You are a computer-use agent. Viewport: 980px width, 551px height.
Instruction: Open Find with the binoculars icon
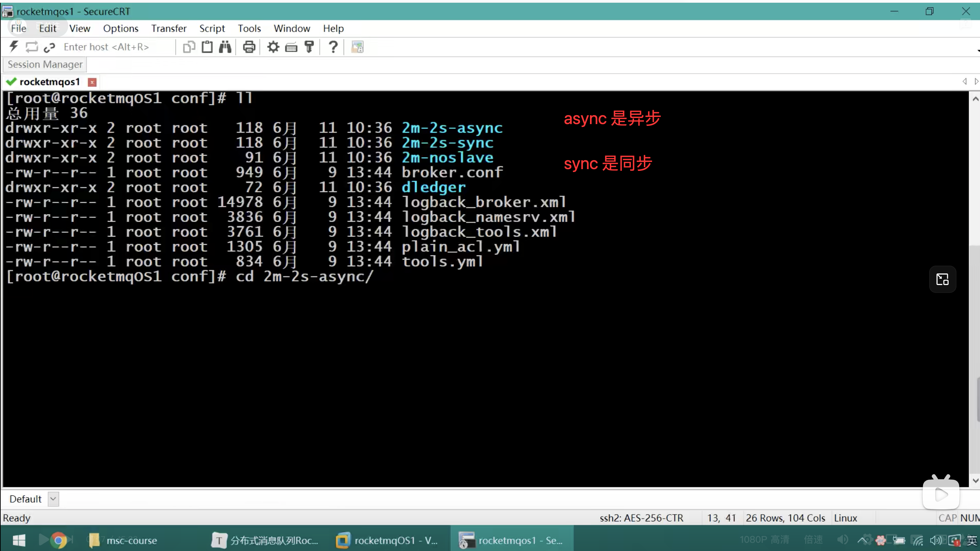pyautogui.click(x=225, y=47)
